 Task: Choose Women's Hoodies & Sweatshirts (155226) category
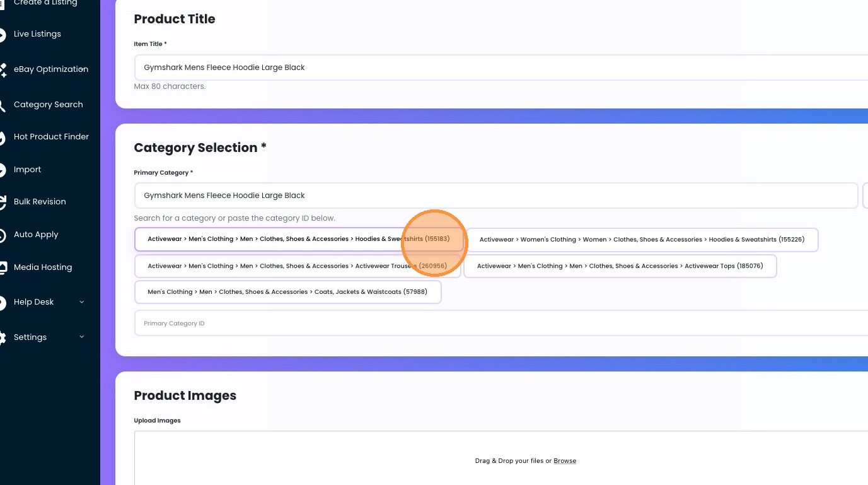[642, 240]
